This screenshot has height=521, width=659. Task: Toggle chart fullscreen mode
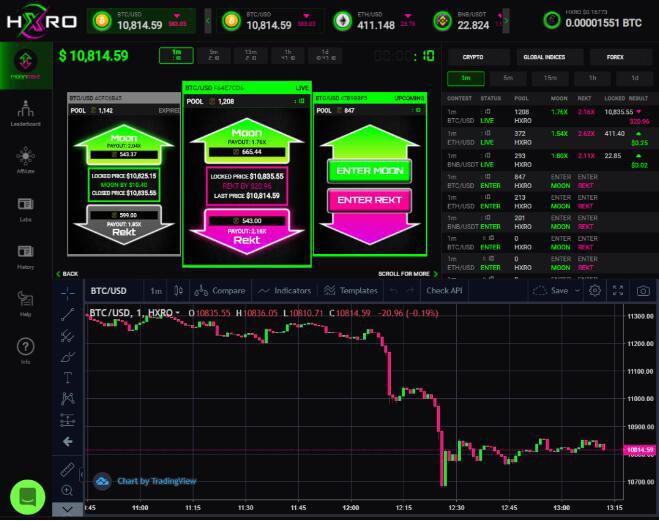(618, 290)
